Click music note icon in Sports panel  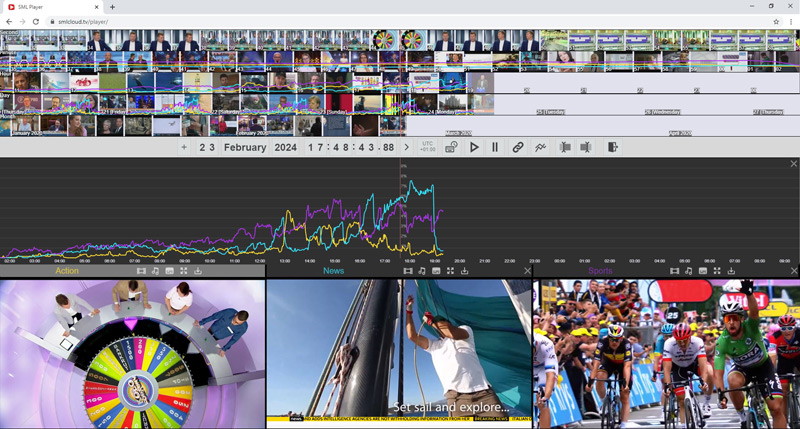[689, 271]
